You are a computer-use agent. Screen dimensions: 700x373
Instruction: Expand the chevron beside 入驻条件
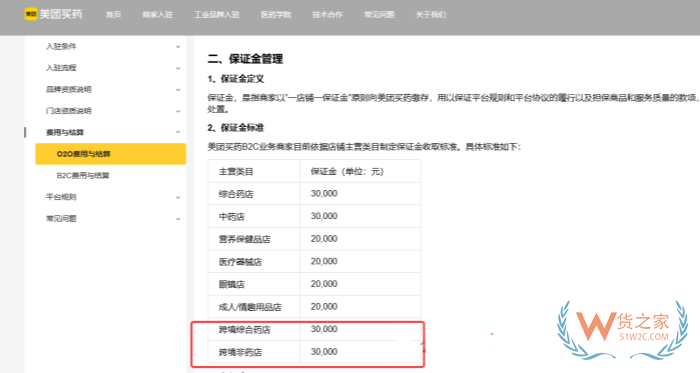coord(178,47)
